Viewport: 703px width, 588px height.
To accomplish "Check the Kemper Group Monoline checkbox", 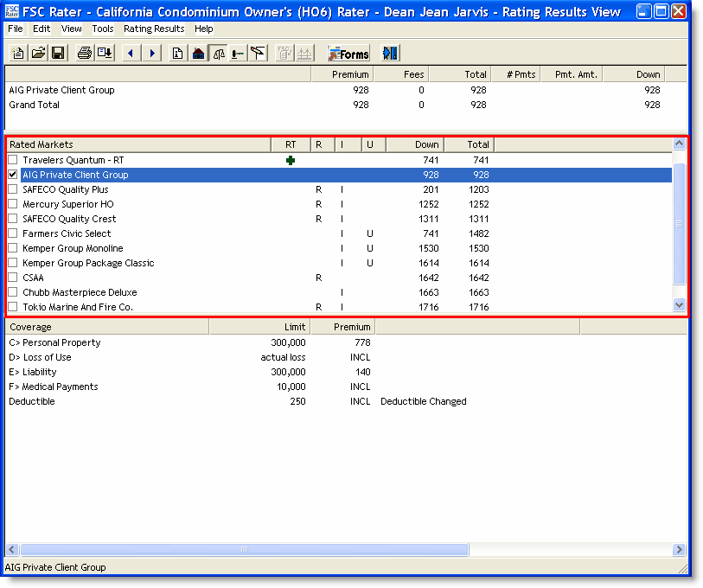I will click(13, 248).
